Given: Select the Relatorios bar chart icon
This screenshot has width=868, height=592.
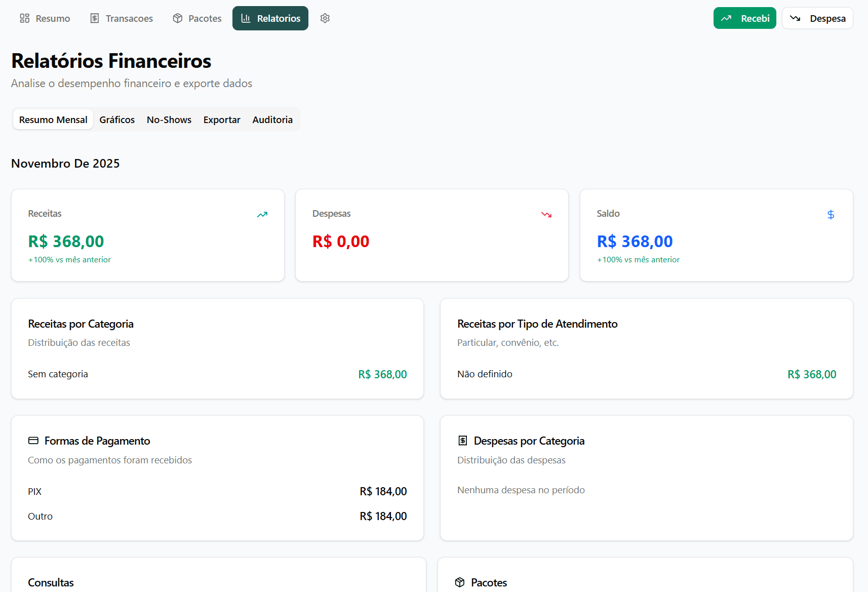Looking at the screenshot, I should point(246,18).
